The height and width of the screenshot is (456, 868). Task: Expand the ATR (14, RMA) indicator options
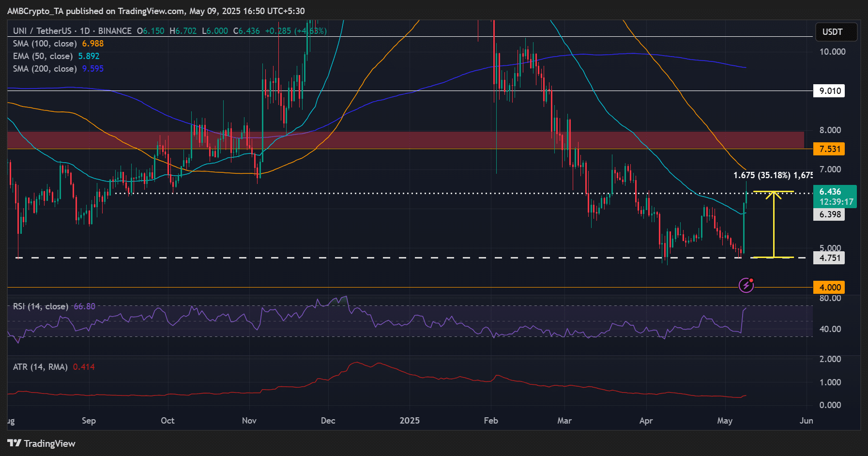pos(40,367)
